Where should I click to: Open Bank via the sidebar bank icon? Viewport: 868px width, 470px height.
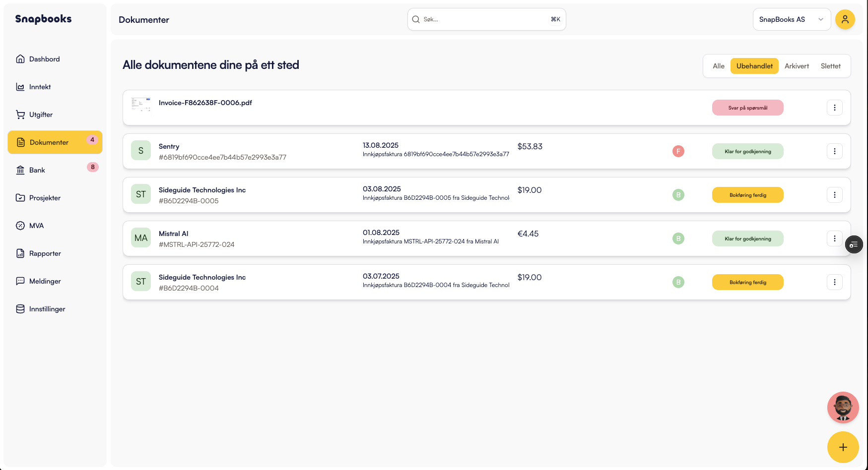click(20, 170)
